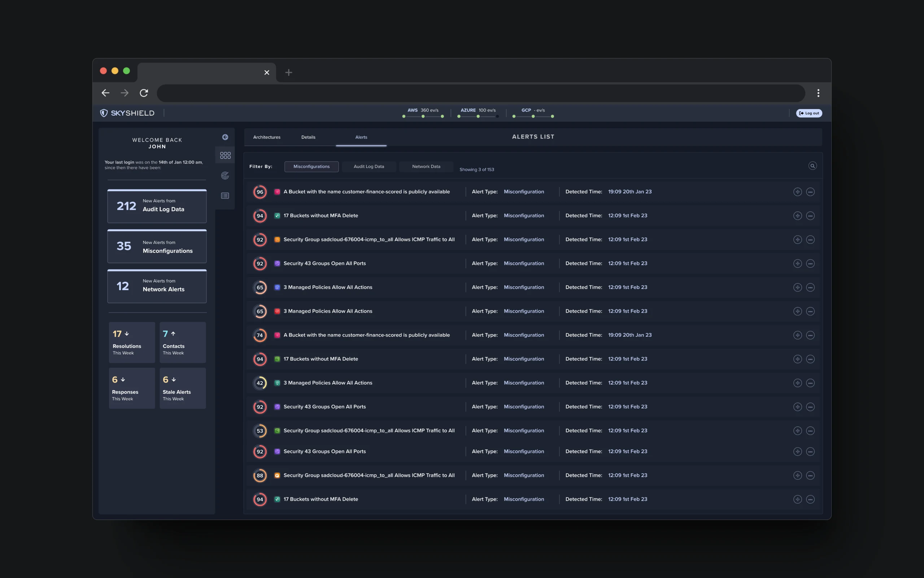Close the current browser tab
The image size is (924, 578).
click(x=266, y=72)
